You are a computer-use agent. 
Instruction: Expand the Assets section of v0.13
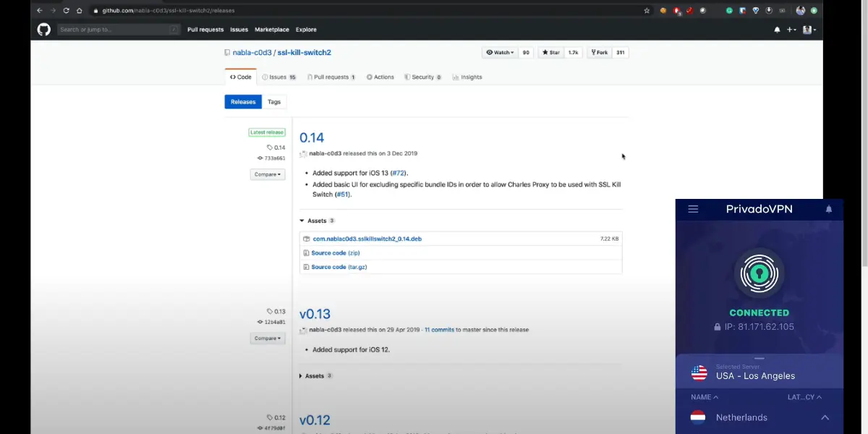315,376
